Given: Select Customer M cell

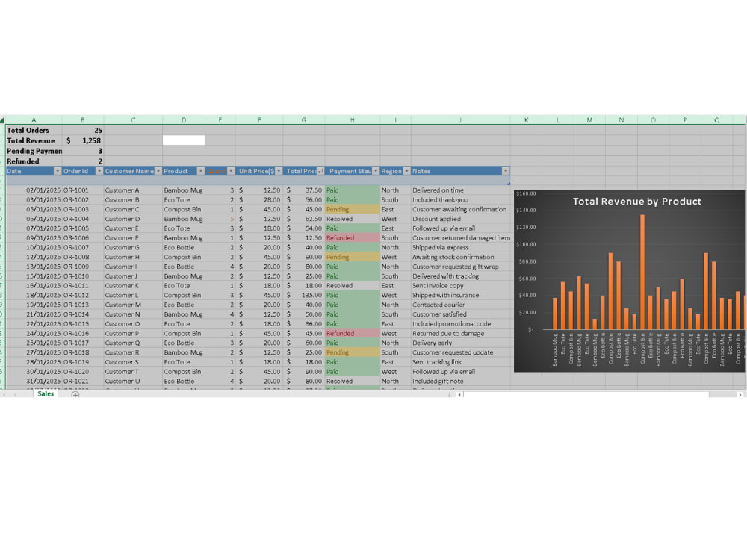Looking at the screenshot, I should pyautogui.click(x=133, y=305).
